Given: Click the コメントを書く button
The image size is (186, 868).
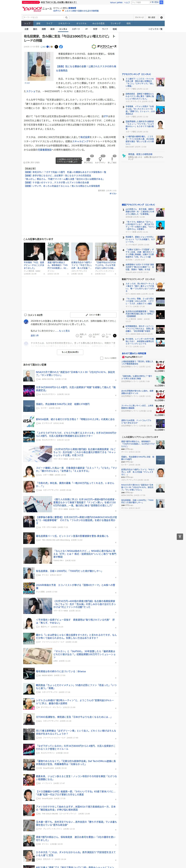Looking at the screenshot, I should point(93,315).
